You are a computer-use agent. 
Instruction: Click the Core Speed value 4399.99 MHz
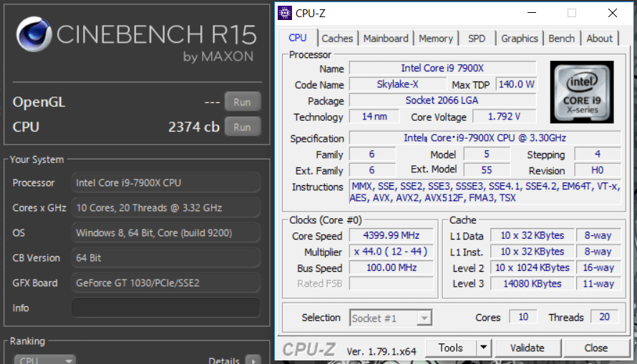tap(392, 235)
